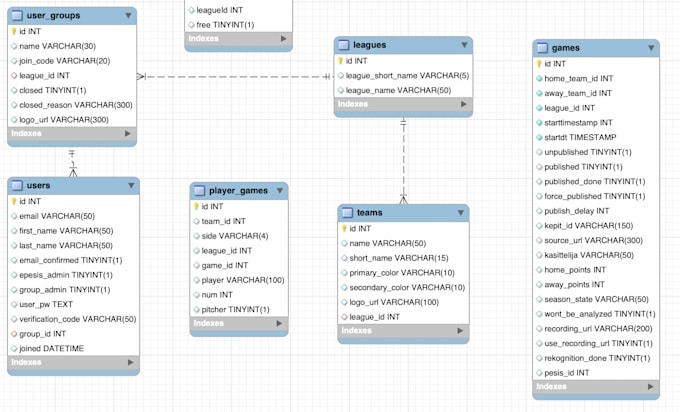Select relationship connector between user_groups and users
The image size is (680, 412).
click(72, 163)
